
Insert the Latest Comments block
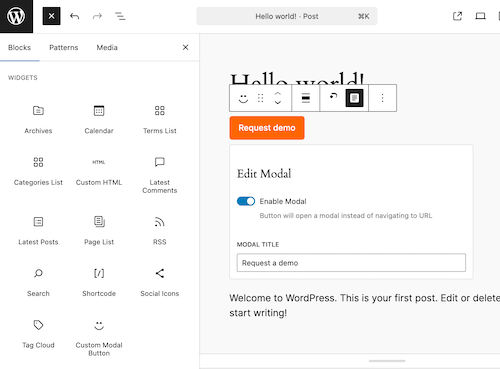pos(160,175)
